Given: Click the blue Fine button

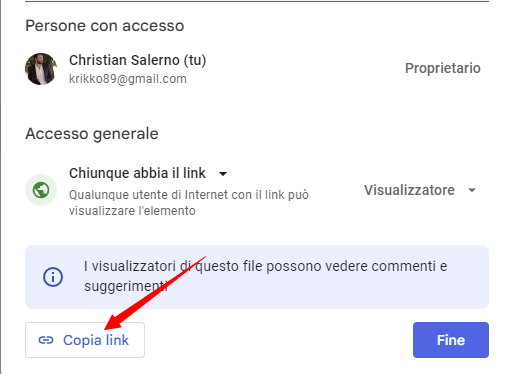Looking at the screenshot, I should [451, 340].
